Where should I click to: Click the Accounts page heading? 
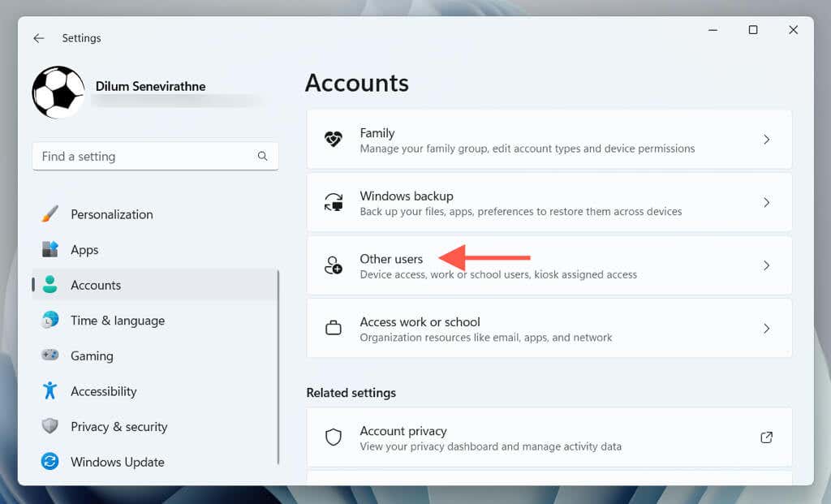pos(357,84)
